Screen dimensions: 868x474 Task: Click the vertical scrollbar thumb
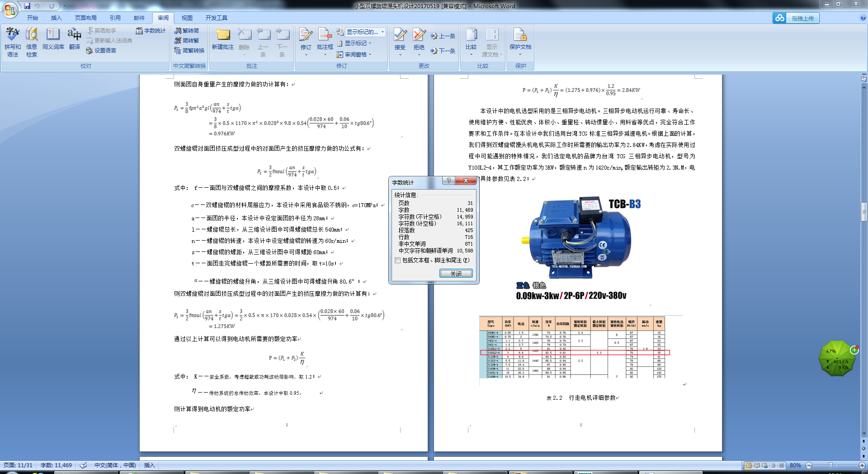coord(864,211)
